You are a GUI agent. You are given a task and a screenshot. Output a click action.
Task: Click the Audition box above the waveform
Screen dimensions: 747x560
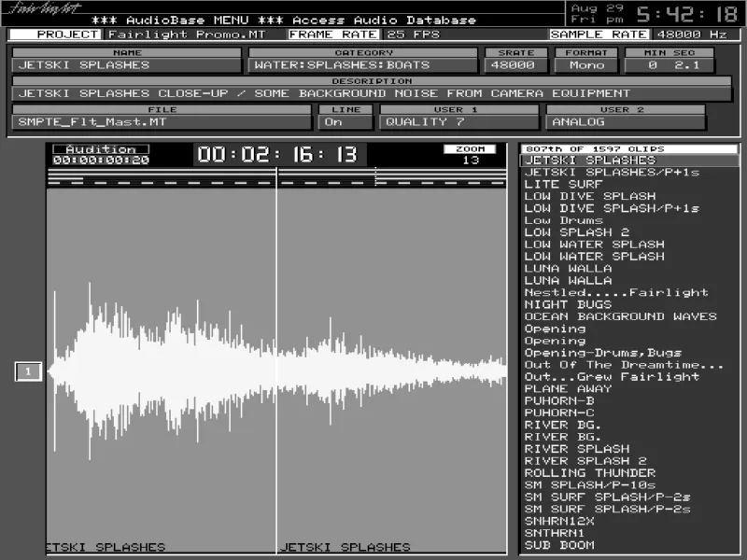pyautogui.click(x=101, y=149)
